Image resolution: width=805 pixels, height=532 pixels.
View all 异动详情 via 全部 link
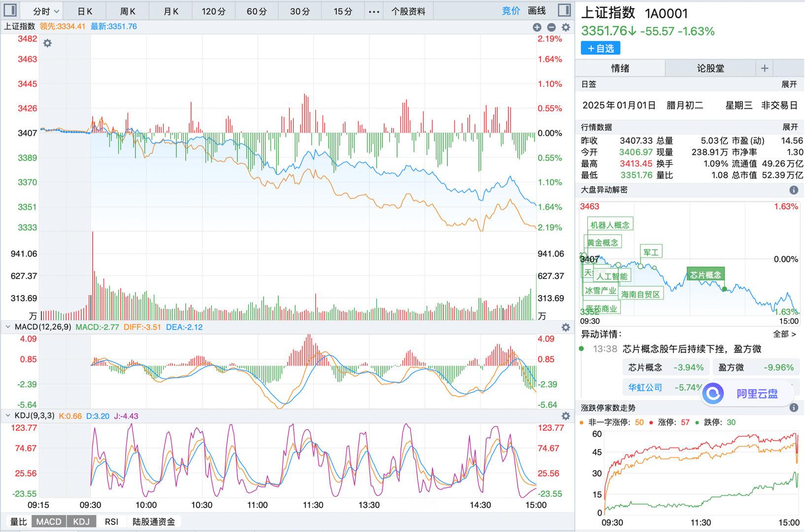point(784,334)
